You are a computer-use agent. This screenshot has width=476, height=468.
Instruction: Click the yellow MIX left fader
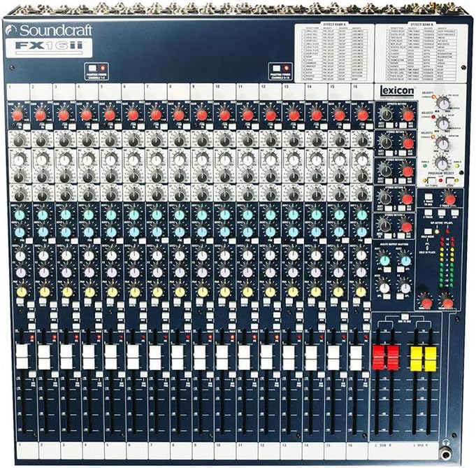416,359
